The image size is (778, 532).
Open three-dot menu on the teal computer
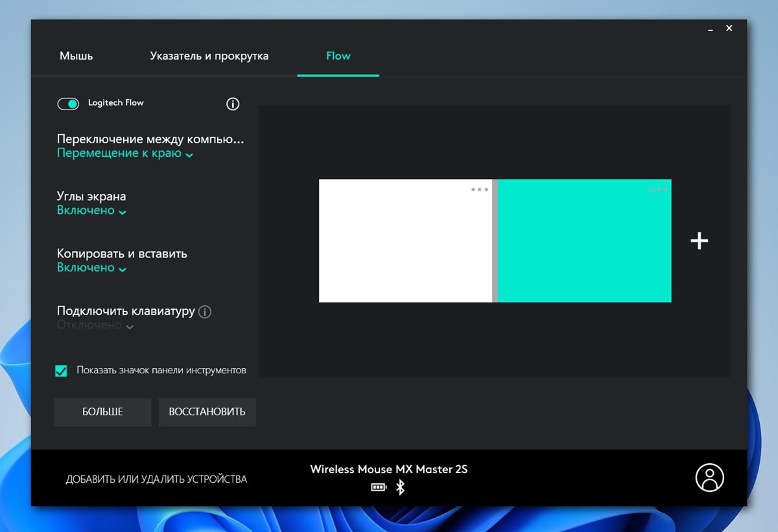[x=658, y=190]
